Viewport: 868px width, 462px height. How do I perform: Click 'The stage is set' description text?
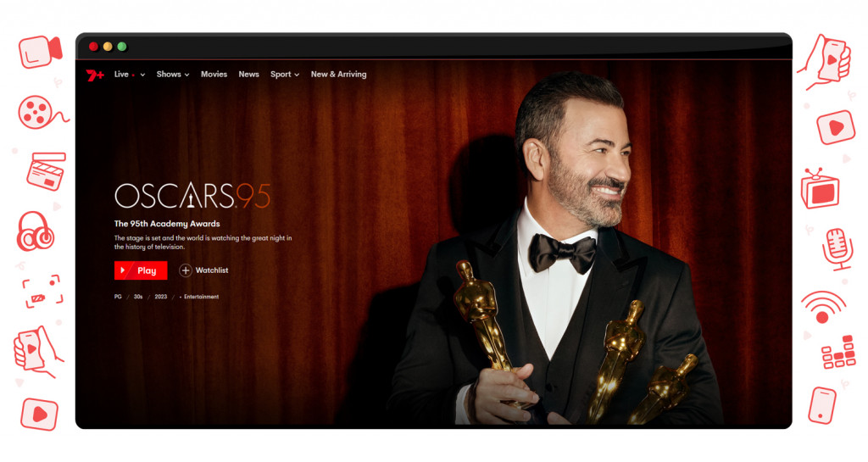pos(203,242)
